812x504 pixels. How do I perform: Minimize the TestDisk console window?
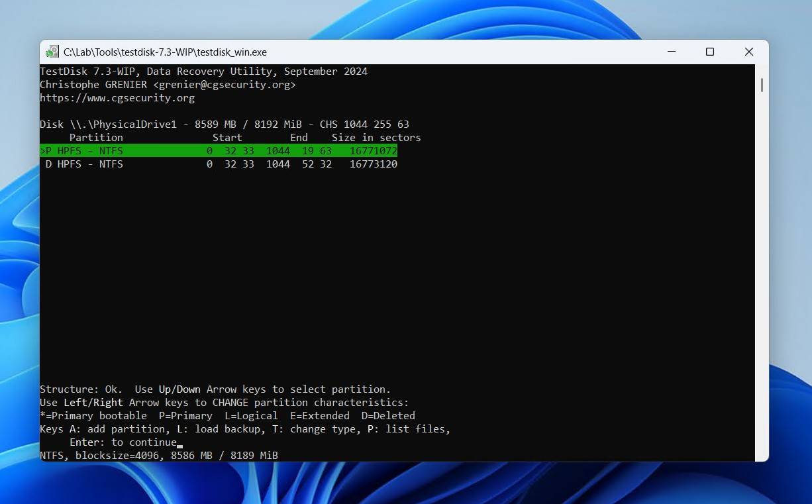coord(671,52)
